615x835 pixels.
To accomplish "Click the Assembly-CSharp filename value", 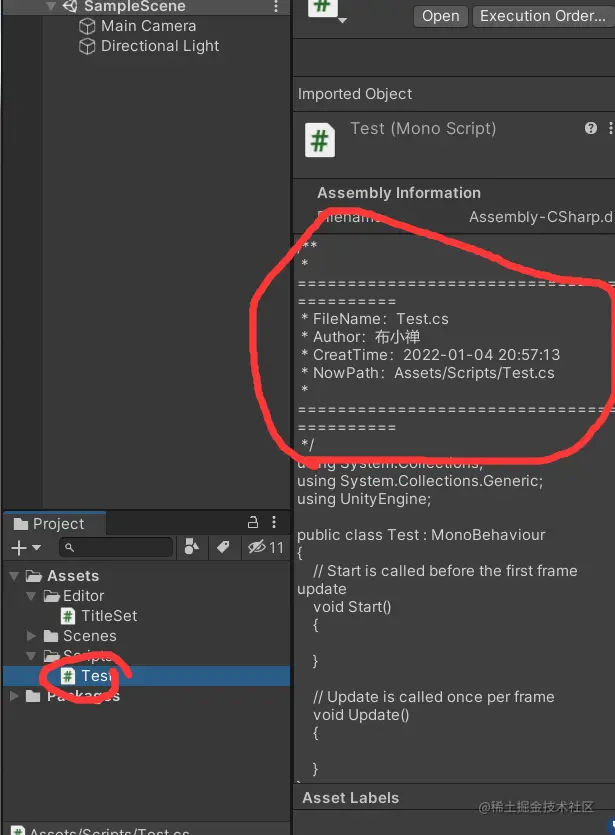I will point(541,217).
